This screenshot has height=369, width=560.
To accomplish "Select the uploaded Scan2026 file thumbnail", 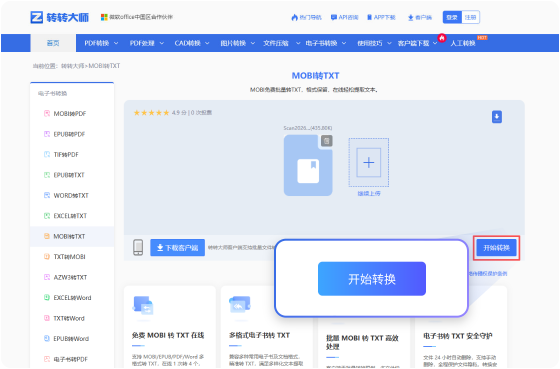I will (308, 165).
